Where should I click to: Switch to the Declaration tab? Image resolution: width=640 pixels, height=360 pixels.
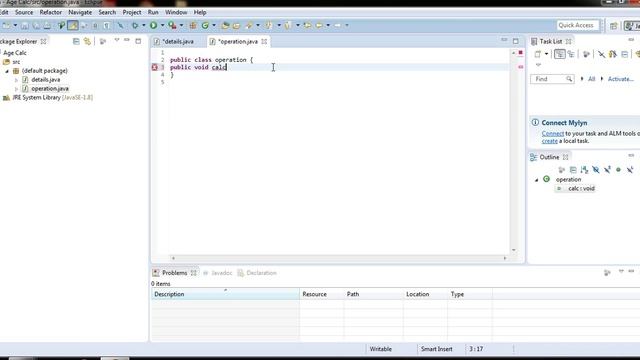pyautogui.click(x=257, y=273)
